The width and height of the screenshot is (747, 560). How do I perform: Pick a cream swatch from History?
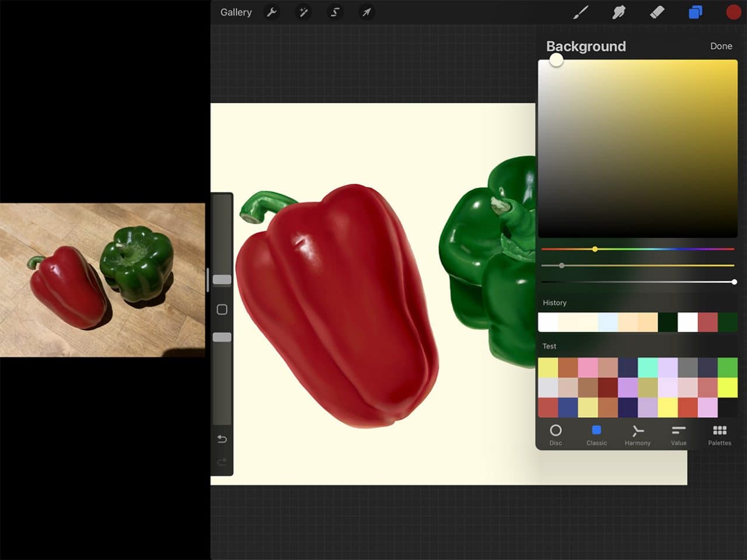coord(578,322)
